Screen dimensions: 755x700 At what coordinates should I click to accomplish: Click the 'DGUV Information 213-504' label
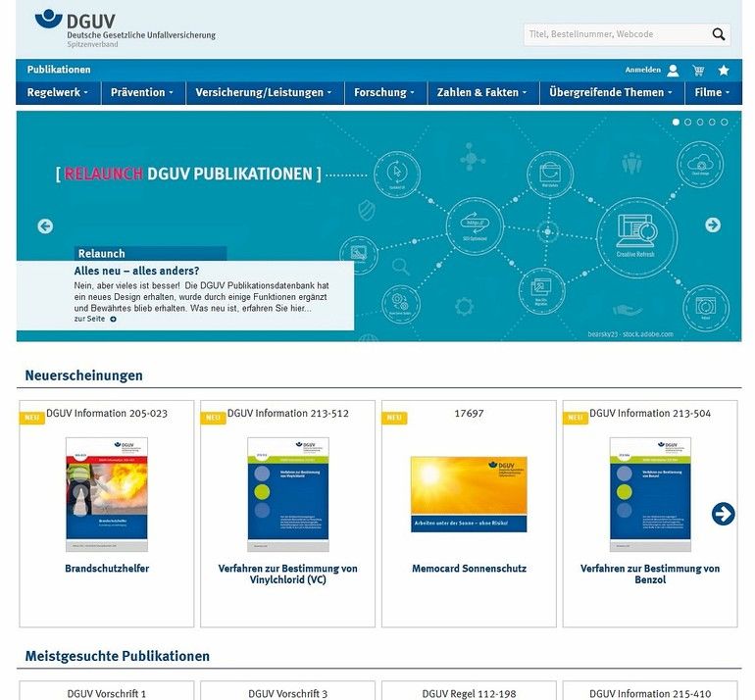point(650,414)
